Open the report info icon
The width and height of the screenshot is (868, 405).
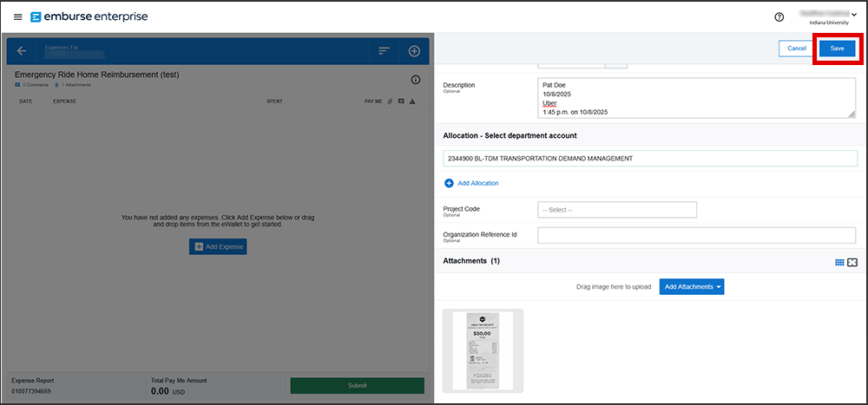[415, 80]
